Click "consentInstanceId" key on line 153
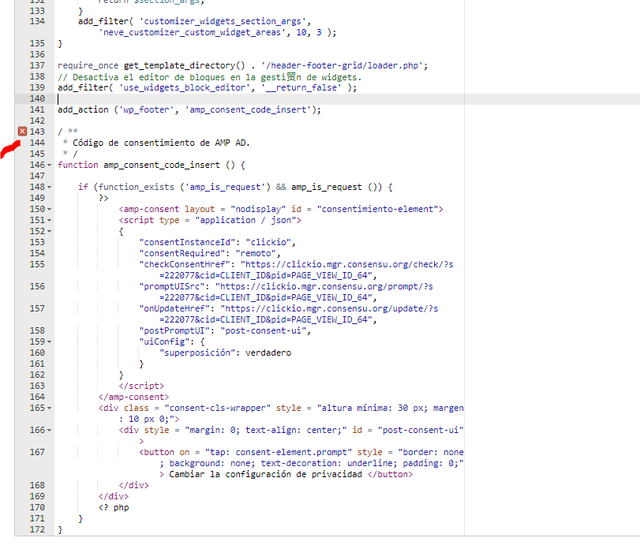Viewport: 640px width, 548px height. coord(187,242)
